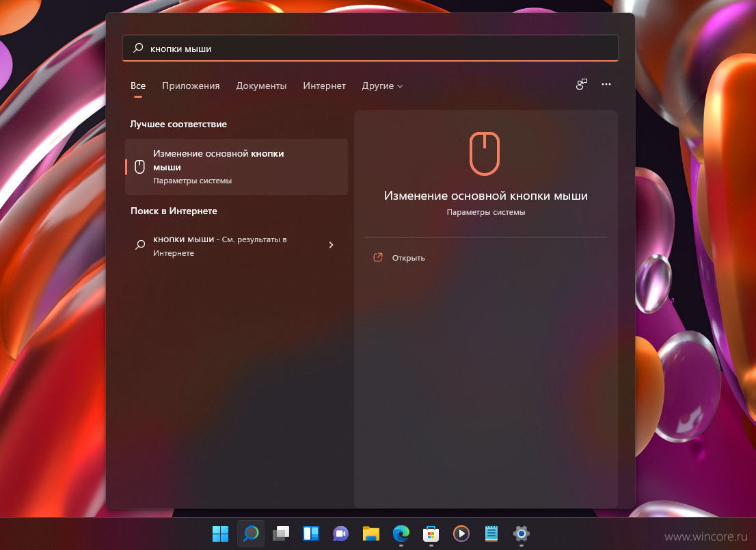Screen dimensions: 756x550
Task: Open File Explorer from the taskbar
Action: pyautogui.click(x=371, y=534)
